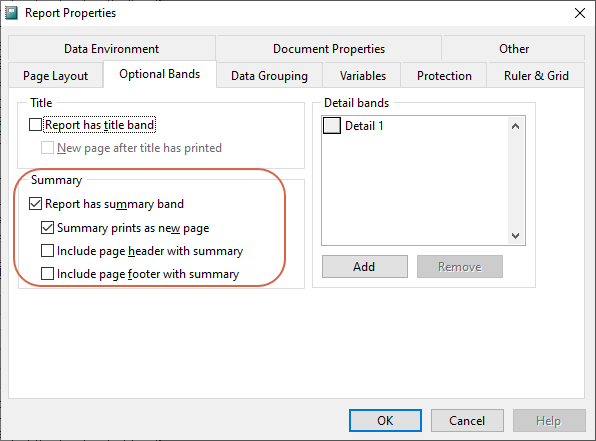Confirm changes with OK button

tap(385, 420)
